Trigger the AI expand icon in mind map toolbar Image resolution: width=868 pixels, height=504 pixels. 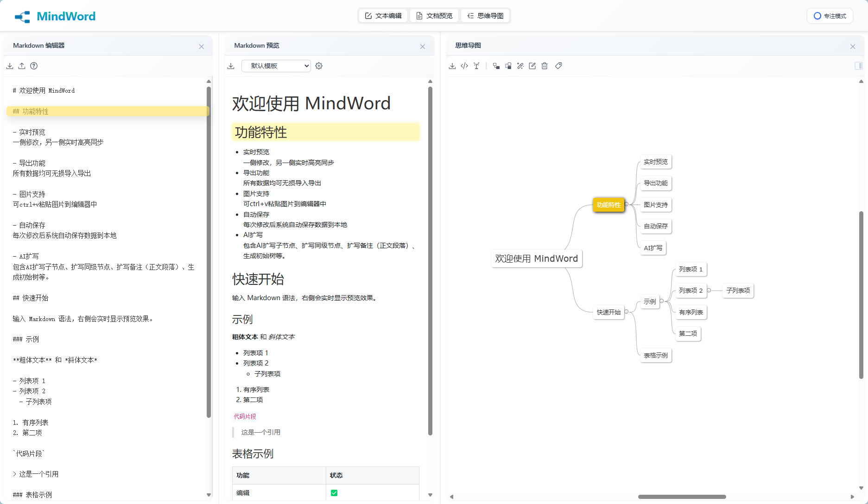pyautogui.click(x=520, y=66)
